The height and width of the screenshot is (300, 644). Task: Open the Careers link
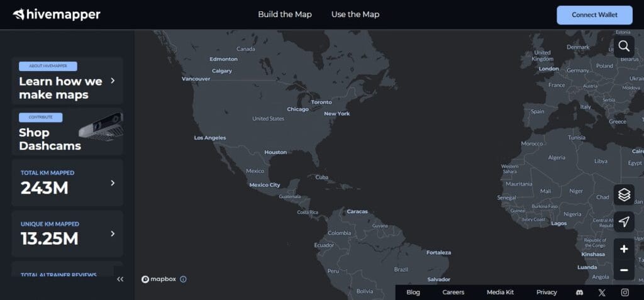click(x=453, y=292)
